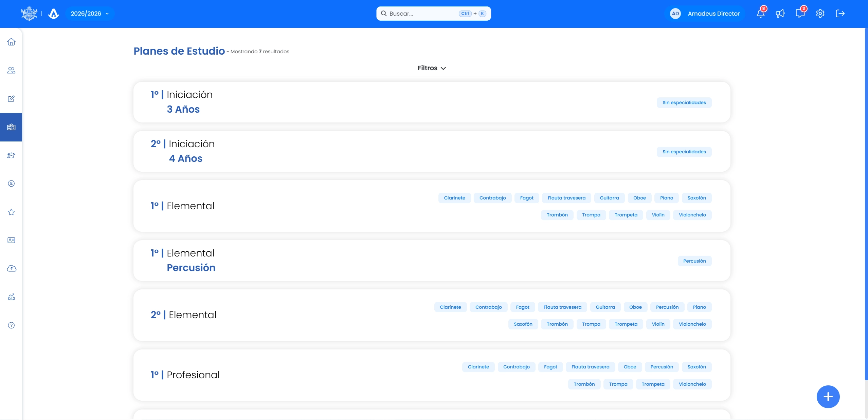Open the users group sidebar icon

11,70
